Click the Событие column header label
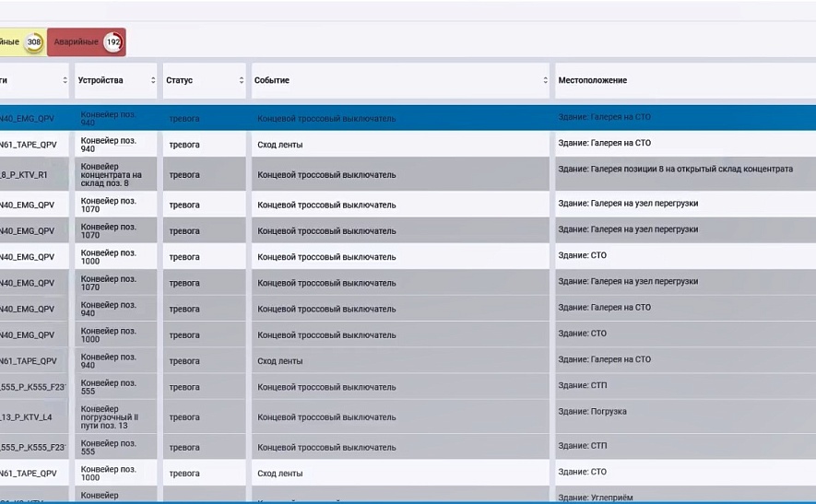Viewport: 816px width, 504px height. pos(272,80)
